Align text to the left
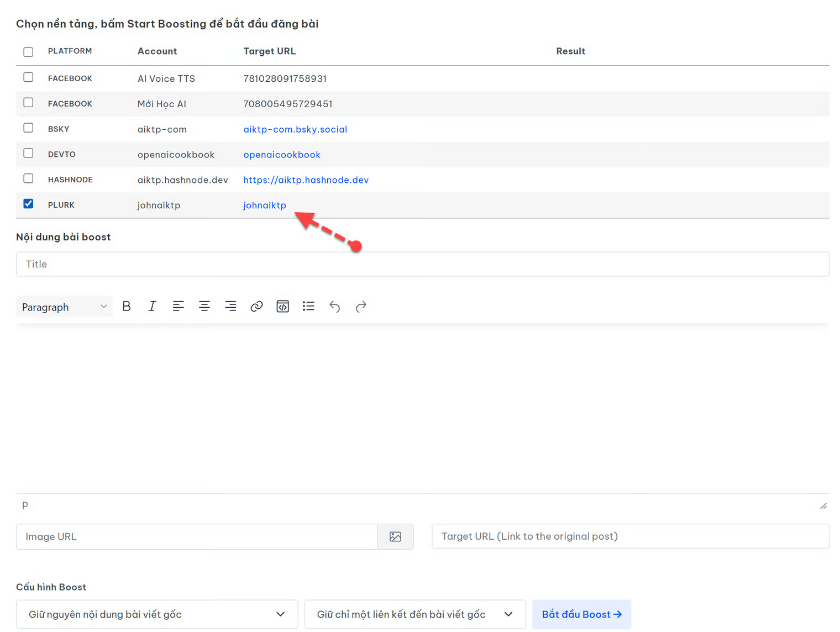Screen dimensions: 840x632 click(x=178, y=306)
